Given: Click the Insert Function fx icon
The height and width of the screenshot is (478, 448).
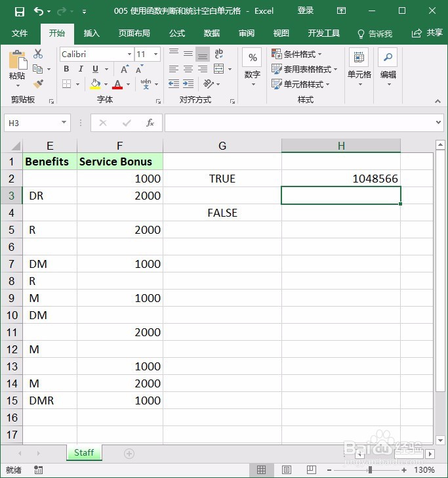Looking at the screenshot, I should (x=150, y=123).
